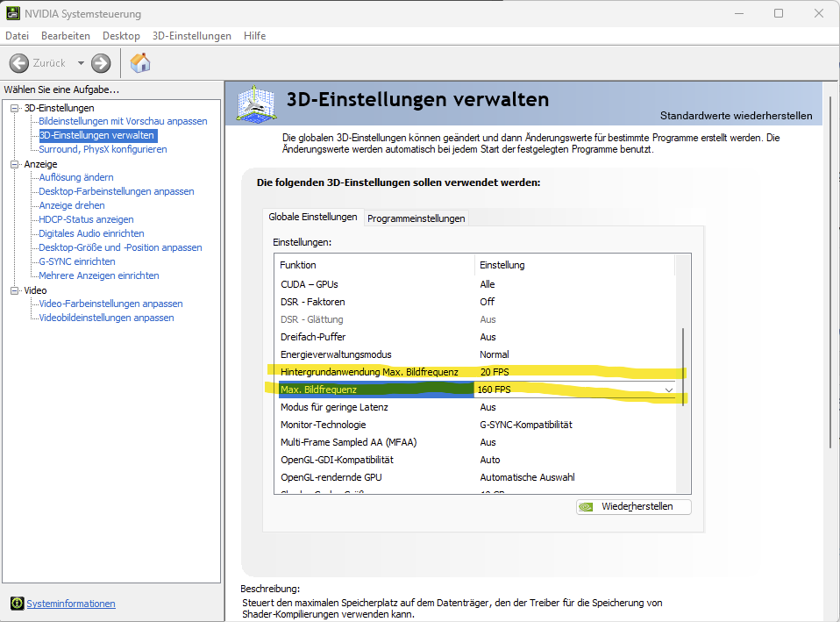Collapse the 3D-Einstellungen tree node
Viewport: 840px width, 622px height.
pos(14,108)
